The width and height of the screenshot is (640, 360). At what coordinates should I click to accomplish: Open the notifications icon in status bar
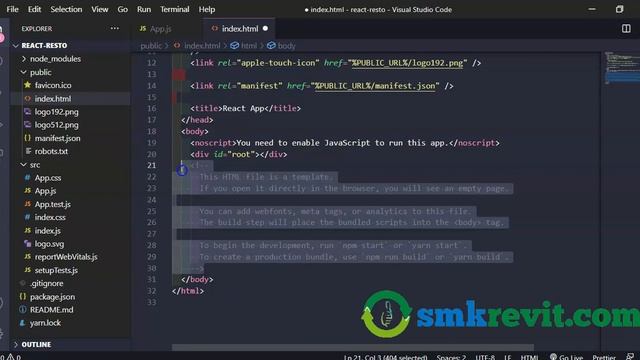tap(630, 357)
